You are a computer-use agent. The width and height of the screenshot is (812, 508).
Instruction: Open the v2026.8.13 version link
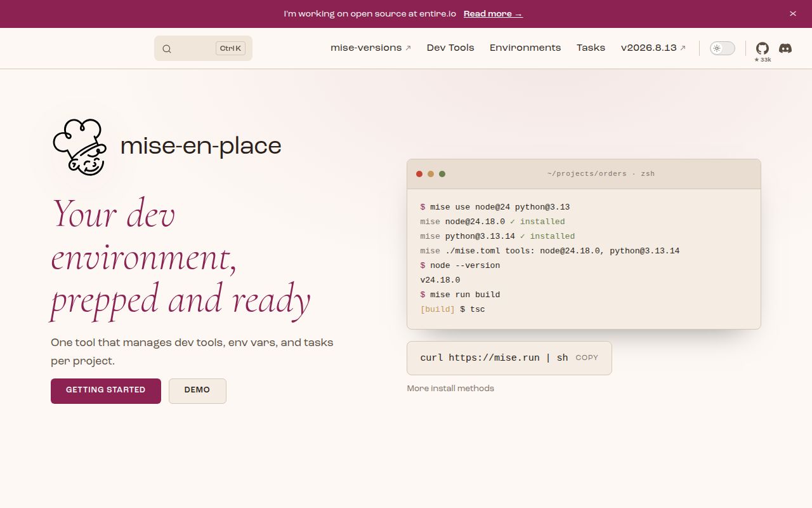coord(653,48)
